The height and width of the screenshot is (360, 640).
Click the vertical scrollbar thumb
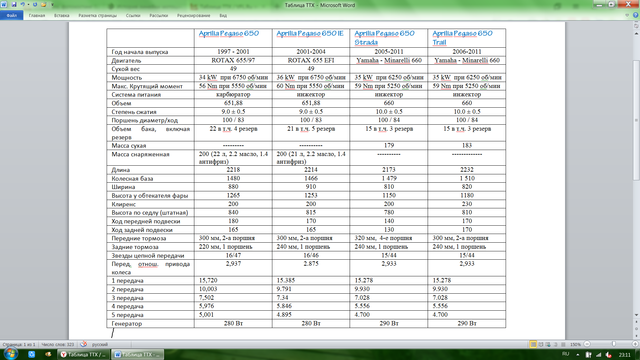tap(636, 120)
